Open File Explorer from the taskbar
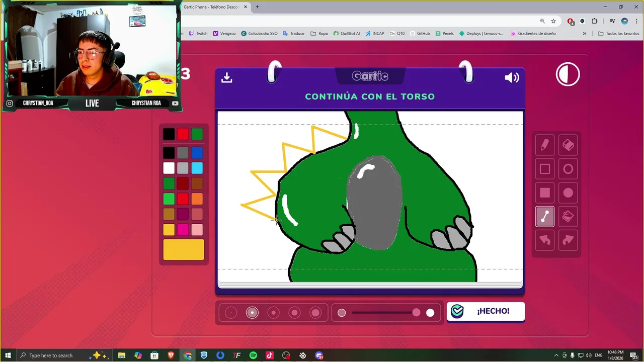644x362 pixels. (122, 355)
